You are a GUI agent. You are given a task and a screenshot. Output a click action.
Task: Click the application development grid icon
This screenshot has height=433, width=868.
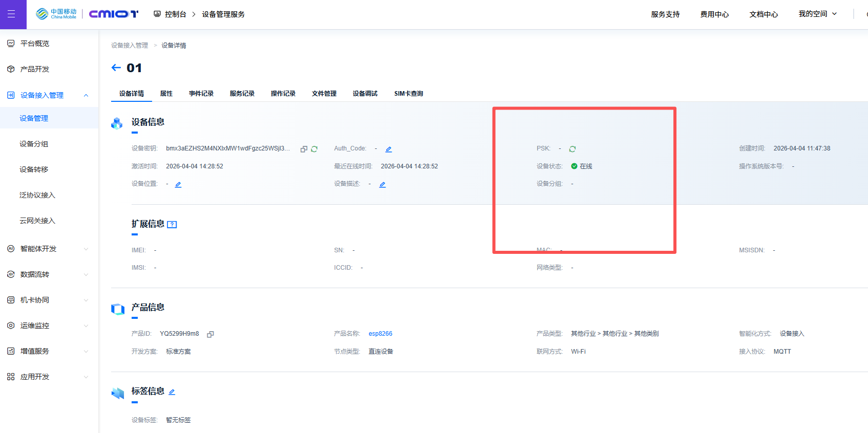point(11,377)
